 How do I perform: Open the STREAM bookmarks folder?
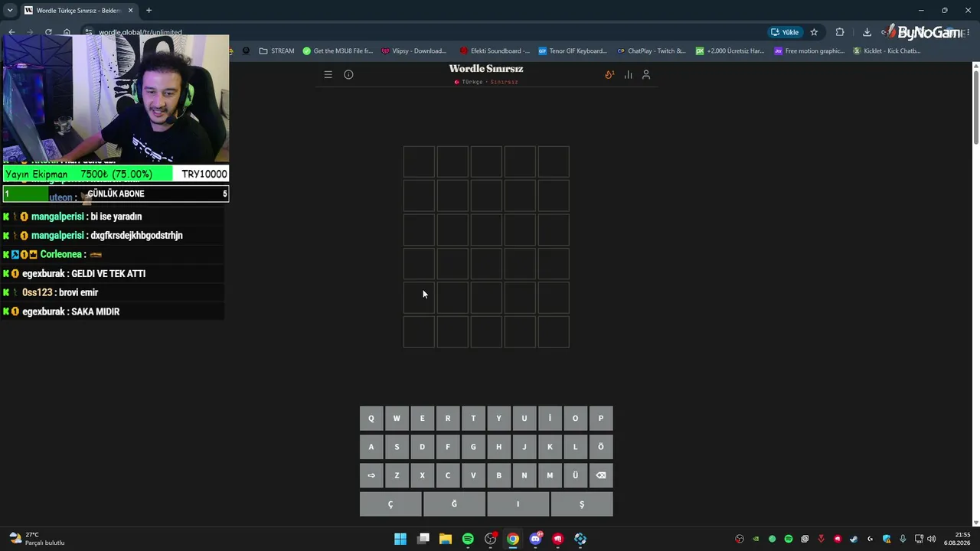[x=276, y=51]
